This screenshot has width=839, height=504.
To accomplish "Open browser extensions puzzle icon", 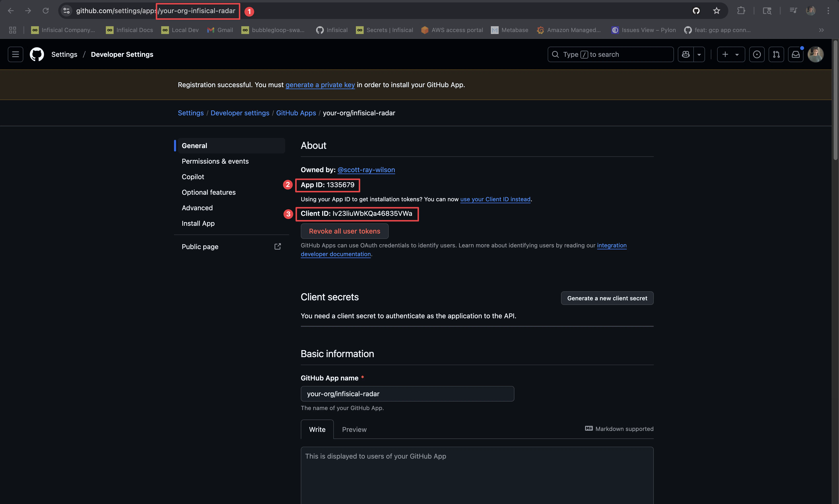I will click(741, 11).
